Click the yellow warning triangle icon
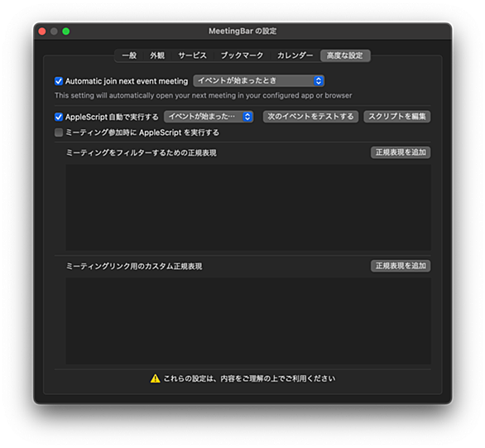 coord(155,378)
